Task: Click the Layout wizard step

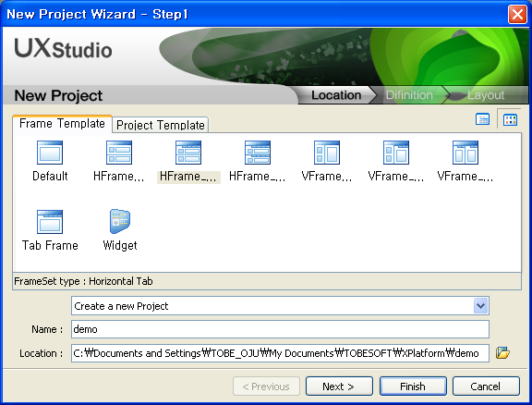Action: (486, 95)
